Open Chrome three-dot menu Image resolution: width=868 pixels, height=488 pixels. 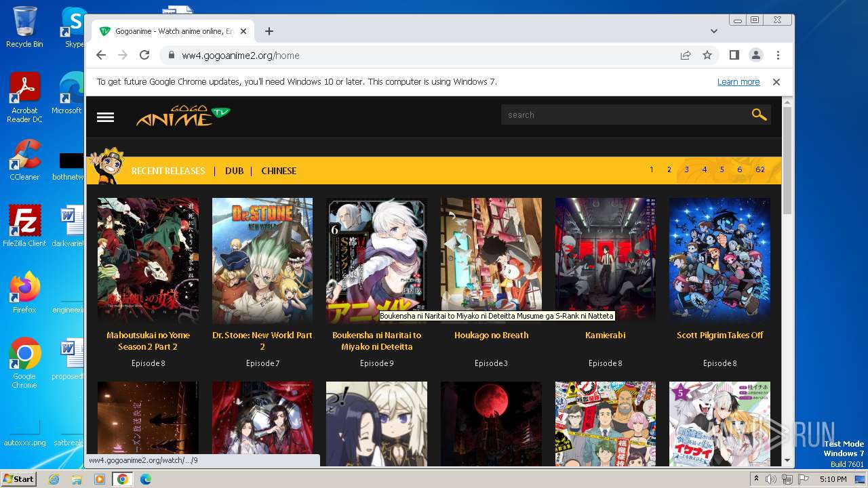(778, 55)
